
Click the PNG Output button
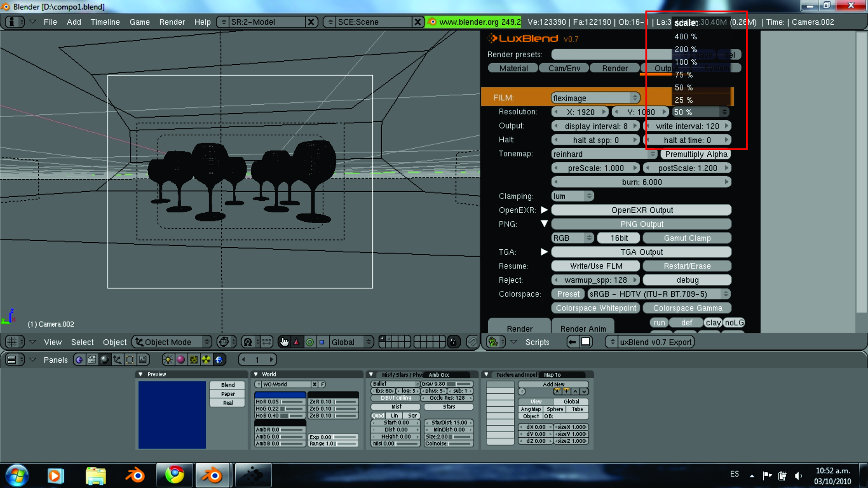point(642,224)
